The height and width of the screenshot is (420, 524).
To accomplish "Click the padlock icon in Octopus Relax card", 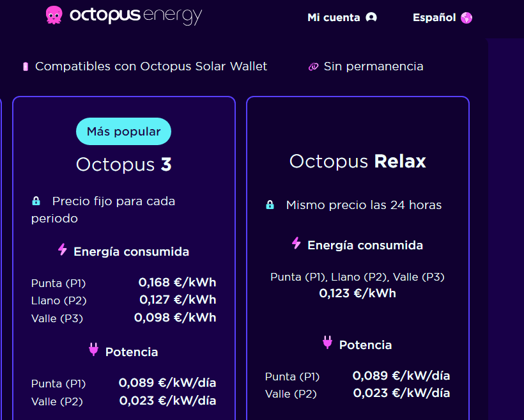I will [x=270, y=205].
